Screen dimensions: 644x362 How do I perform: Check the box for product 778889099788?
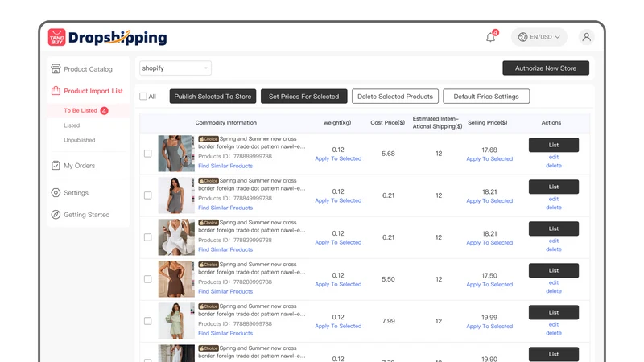(148, 321)
